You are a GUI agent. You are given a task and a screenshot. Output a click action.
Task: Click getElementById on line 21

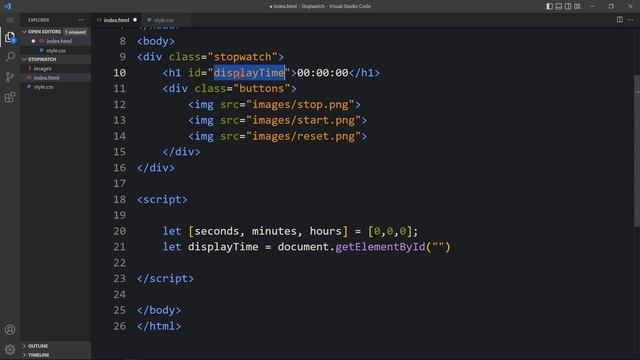[x=380, y=247]
